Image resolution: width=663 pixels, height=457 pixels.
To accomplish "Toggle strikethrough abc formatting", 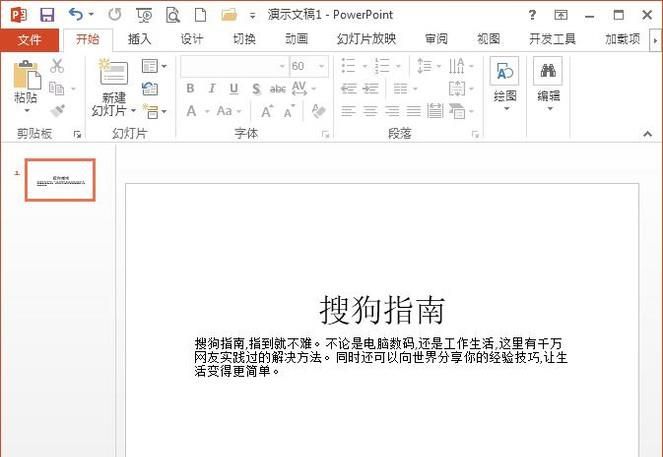I will (x=278, y=89).
